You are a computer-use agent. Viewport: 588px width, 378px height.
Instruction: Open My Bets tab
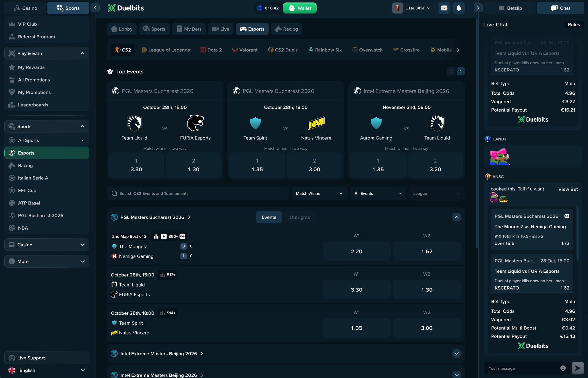(189, 29)
